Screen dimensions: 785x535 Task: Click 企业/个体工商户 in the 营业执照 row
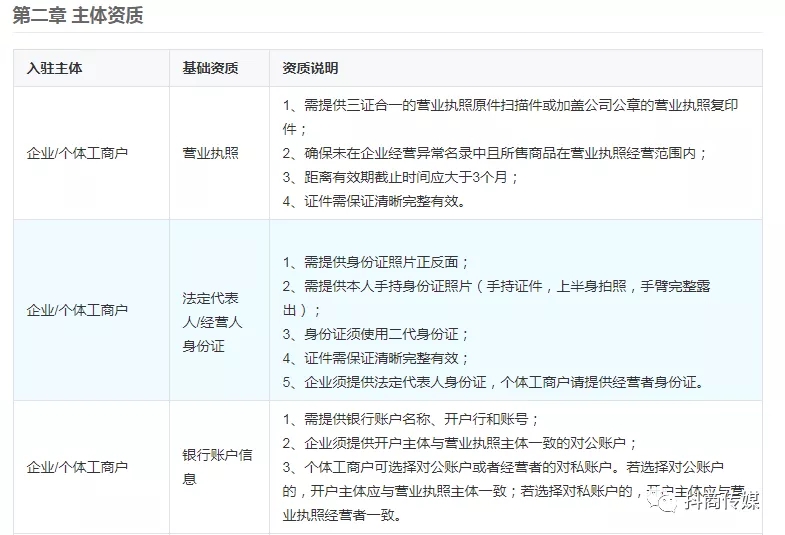click(x=77, y=153)
